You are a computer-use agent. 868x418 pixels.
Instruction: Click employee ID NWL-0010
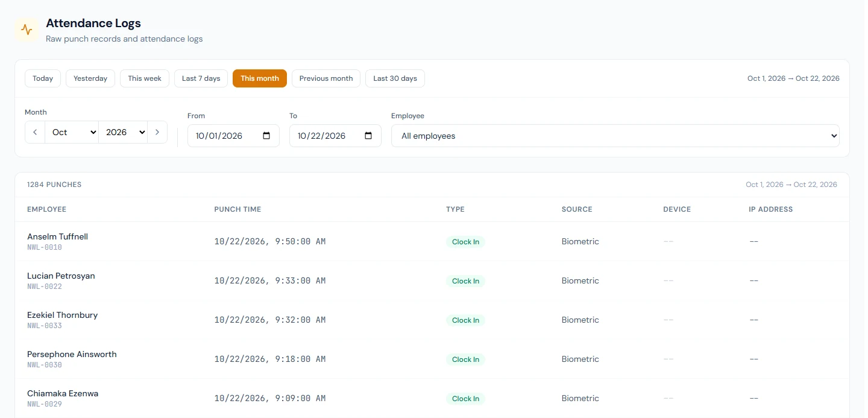(x=45, y=247)
